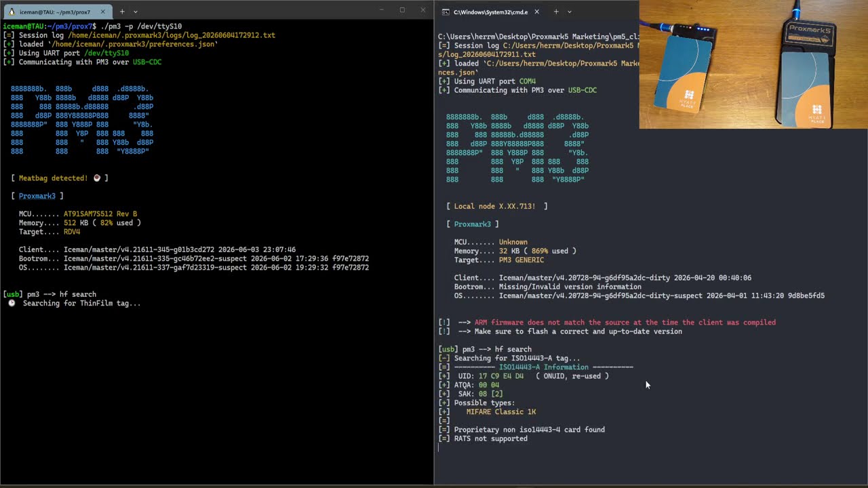Click the red 'ARM firmware does not match' warning
This screenshot has height=488, width=868.
point(625,323)
